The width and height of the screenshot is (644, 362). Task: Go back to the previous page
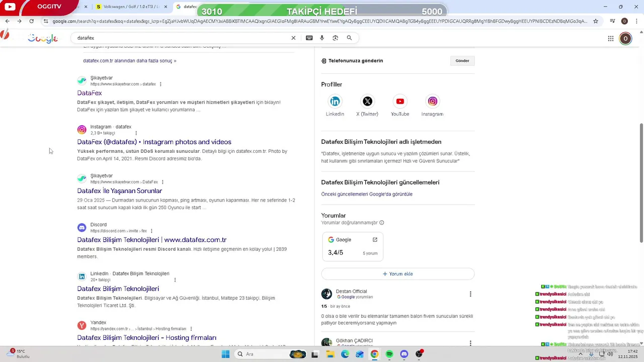click(7, 21)
